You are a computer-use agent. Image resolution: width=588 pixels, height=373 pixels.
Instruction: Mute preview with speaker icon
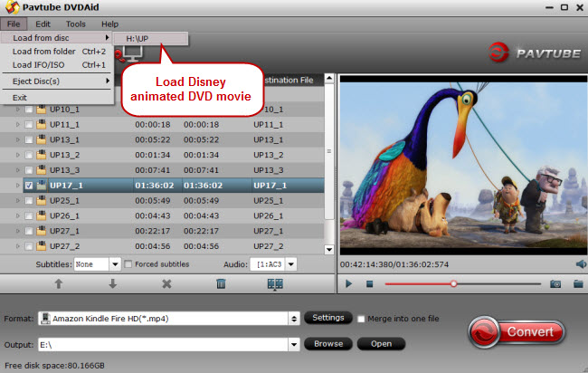(581, 264)
